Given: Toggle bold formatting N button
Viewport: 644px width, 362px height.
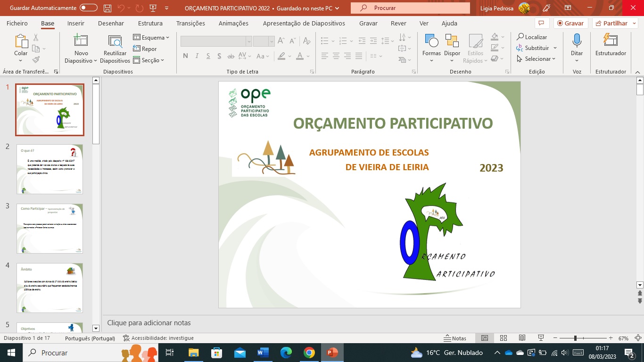Looking at the screenshot, I should 185,56.
